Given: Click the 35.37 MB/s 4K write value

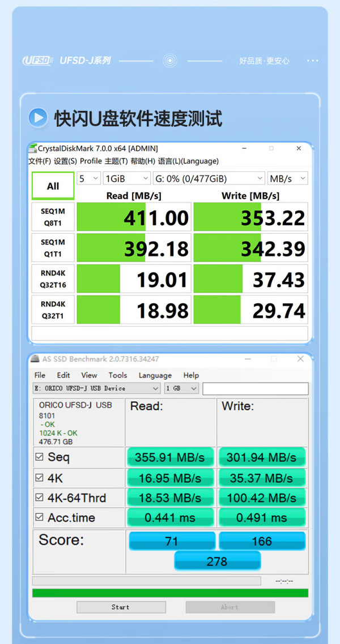Looking at the screenshot, I should [x=262, y=478].
